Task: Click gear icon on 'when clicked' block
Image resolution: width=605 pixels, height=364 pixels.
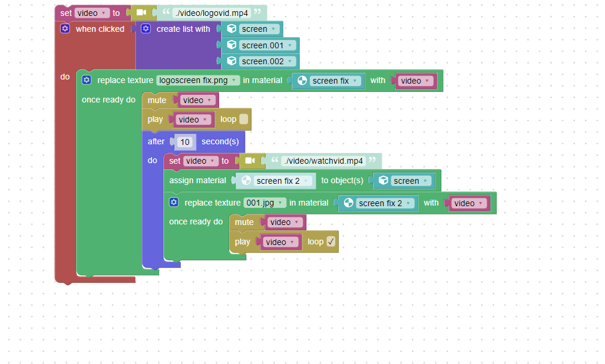Action: pos(65,28)
